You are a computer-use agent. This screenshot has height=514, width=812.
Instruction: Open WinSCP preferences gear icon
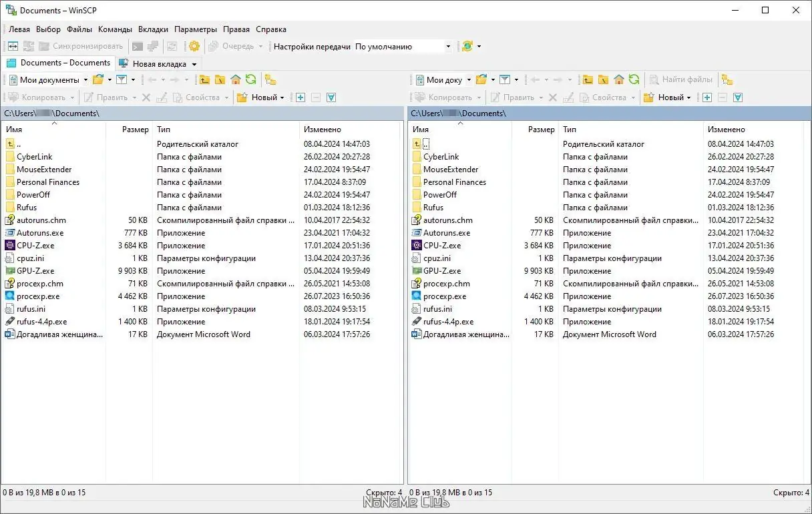tap(196, 46)
